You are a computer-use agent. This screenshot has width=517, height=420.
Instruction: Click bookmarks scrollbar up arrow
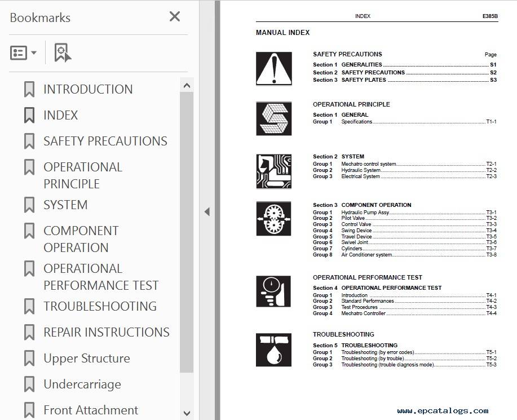coord(187,86)
